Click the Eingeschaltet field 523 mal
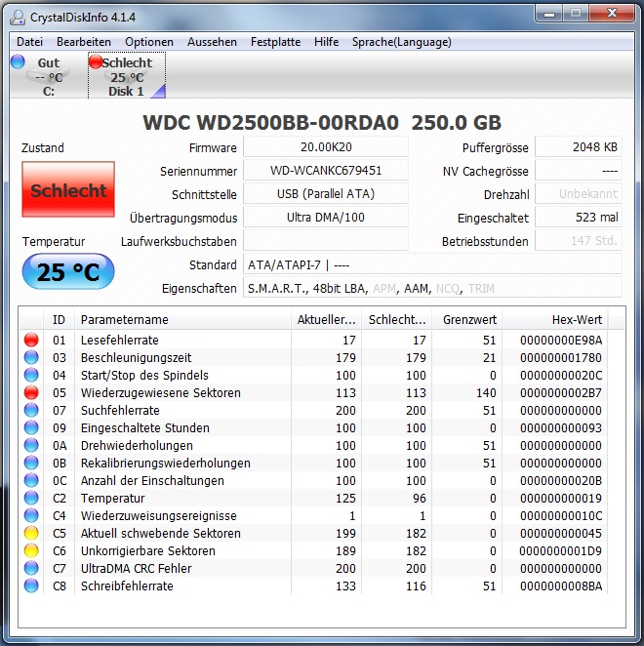This screenshot has height=646, width=644. click(x=579, y=218)
